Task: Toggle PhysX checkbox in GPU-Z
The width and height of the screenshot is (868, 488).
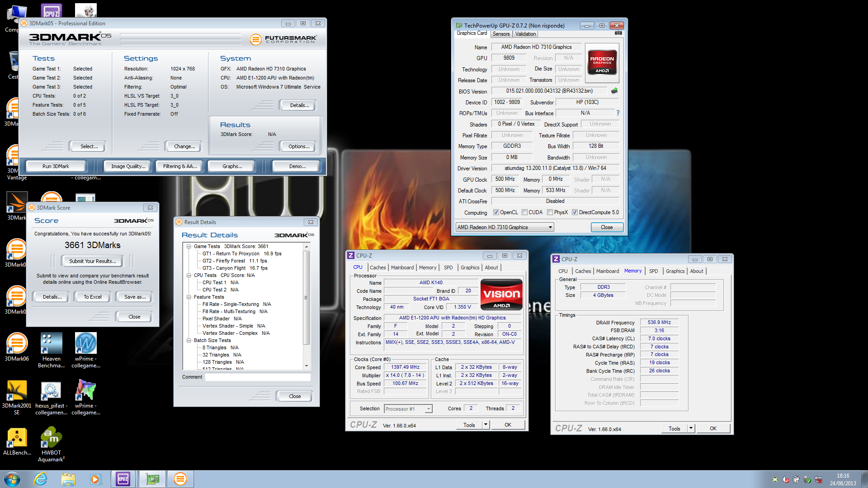Action: coord(550,212)
